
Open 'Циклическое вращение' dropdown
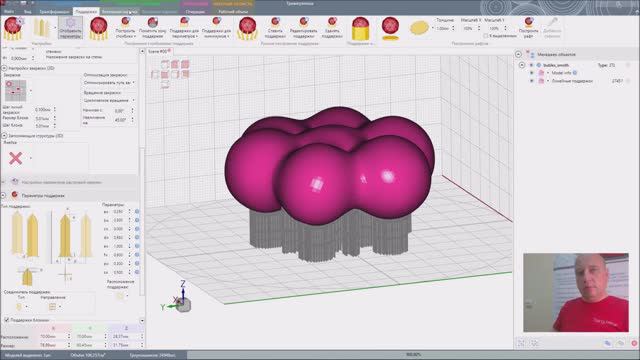[109, 100]
